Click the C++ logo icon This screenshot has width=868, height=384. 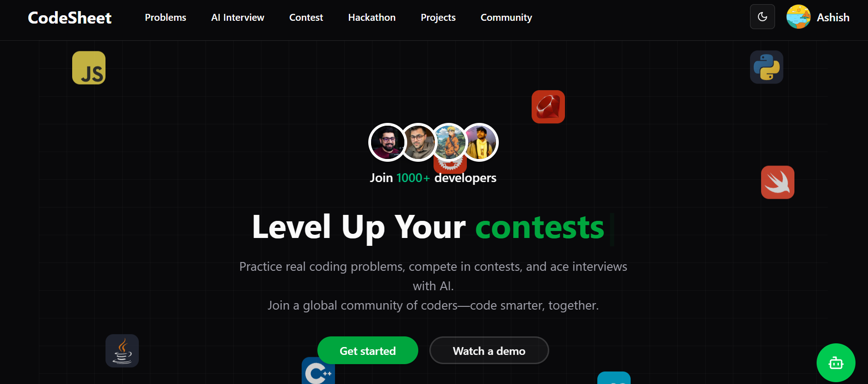318,372
